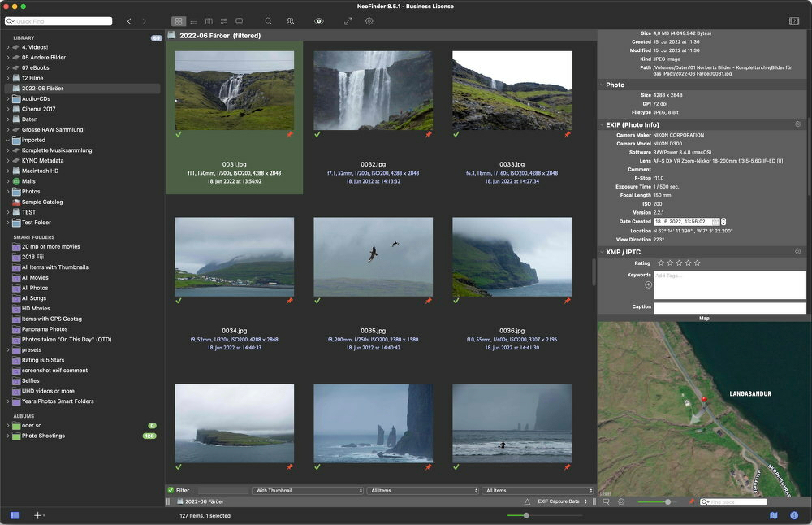The image size is (812, 525).
Task: Switch to list view
Action: click(193, 21)
